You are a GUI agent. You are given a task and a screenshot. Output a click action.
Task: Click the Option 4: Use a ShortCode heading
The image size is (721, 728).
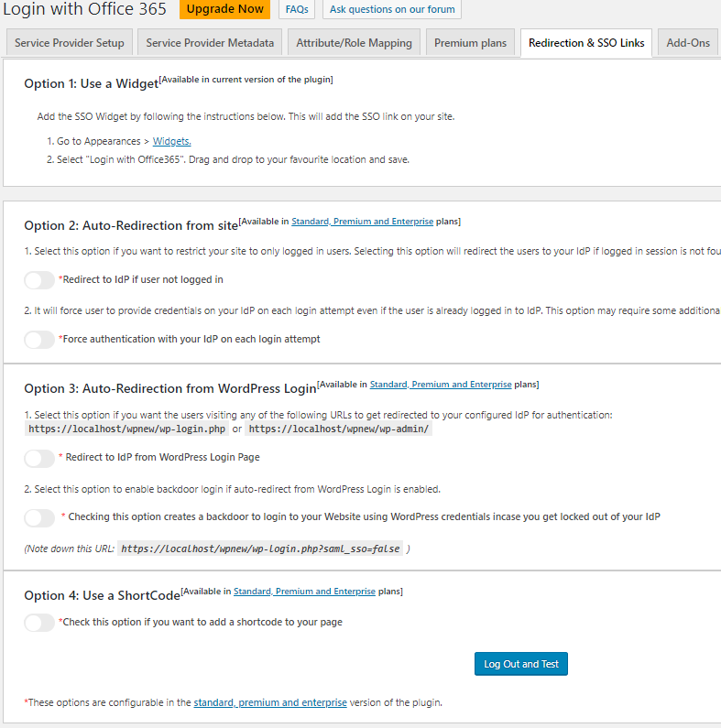click(x=103, y=596)
